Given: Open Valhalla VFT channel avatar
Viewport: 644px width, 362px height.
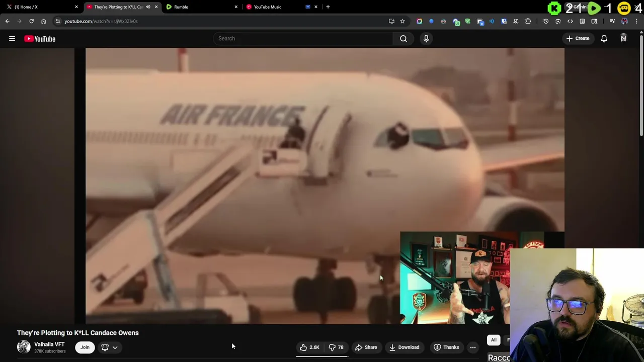Looking at the screenshot, I should 24,347.
